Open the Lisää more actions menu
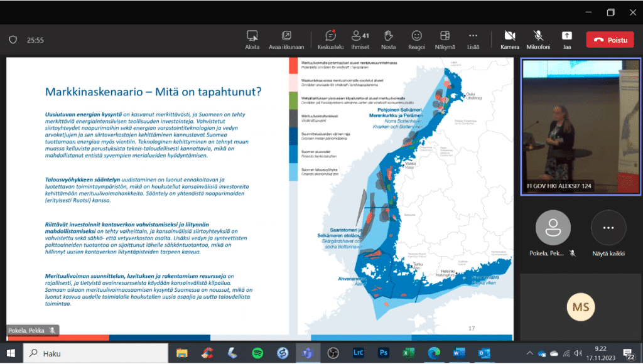 (x=473, y=40)
